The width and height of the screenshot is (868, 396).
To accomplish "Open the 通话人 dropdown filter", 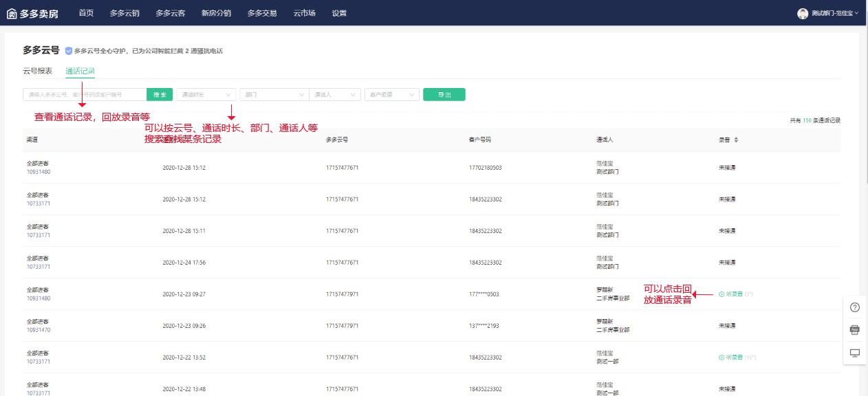I will pos(335,95).
